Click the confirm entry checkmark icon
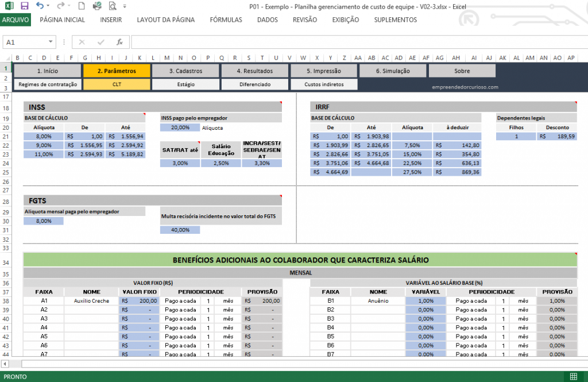The image size is (588, 382). click(101, 42)
